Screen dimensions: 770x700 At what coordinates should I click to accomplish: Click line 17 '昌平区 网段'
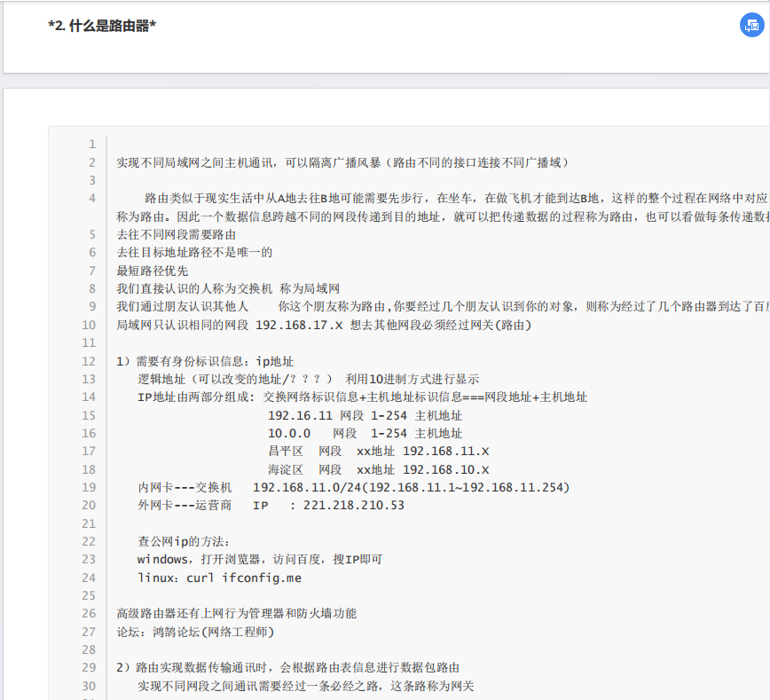[304, 451]
